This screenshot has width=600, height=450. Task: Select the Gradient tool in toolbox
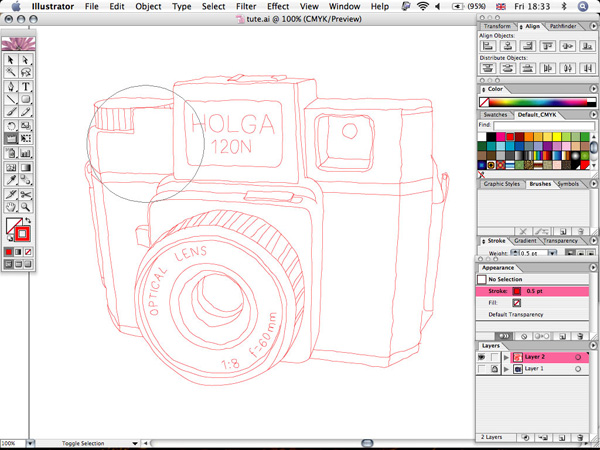(25, 167)
